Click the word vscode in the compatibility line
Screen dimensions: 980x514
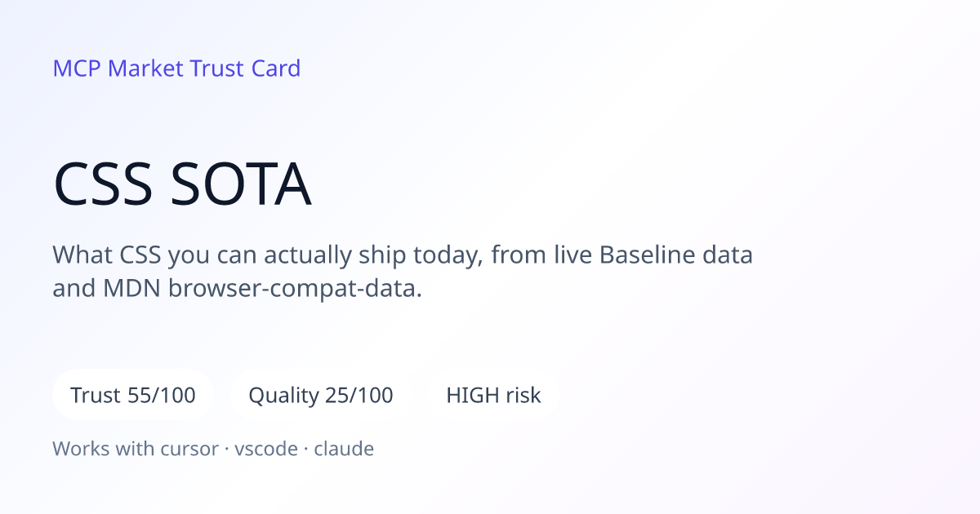click(265, 449)
